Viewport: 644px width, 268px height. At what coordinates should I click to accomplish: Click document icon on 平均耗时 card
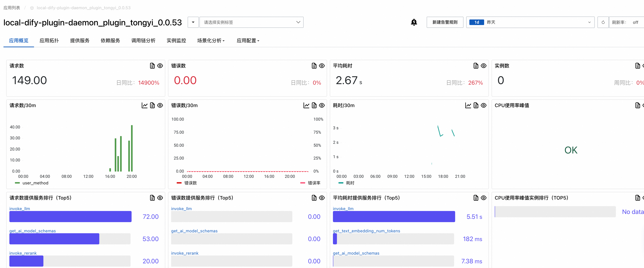pyautogui.click(x=476, y=66)
